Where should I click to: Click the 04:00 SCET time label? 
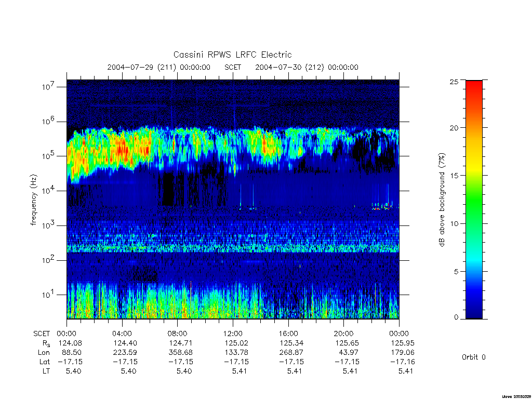tap(122, 334)
